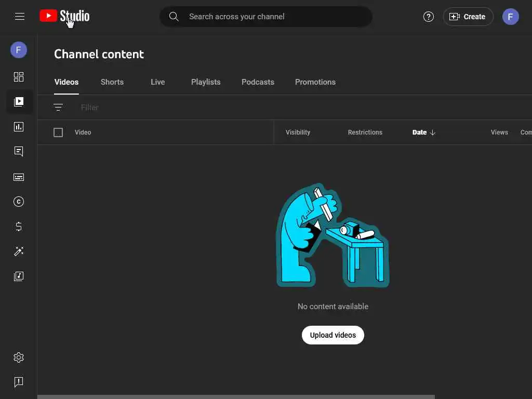Click the Create button
This screenshot has width=532, height=399.
468,17
